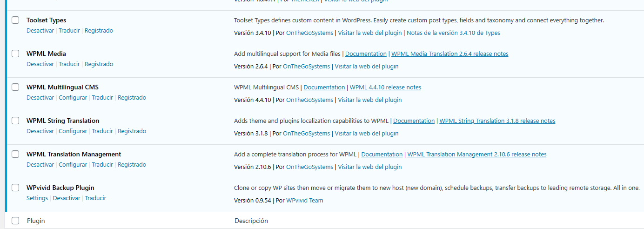Check the Toolset Types plugin checkbox
The height and width of the screenshot is (229, 644).
15,20
